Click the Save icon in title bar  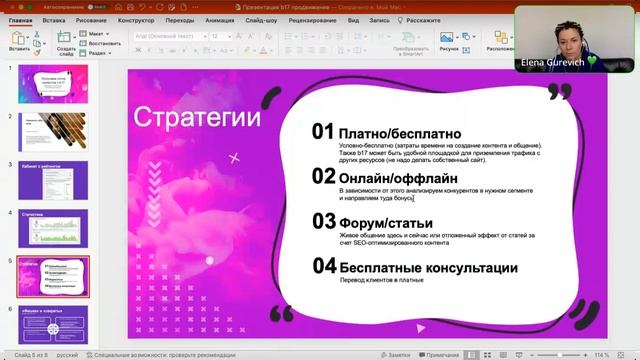130,7
